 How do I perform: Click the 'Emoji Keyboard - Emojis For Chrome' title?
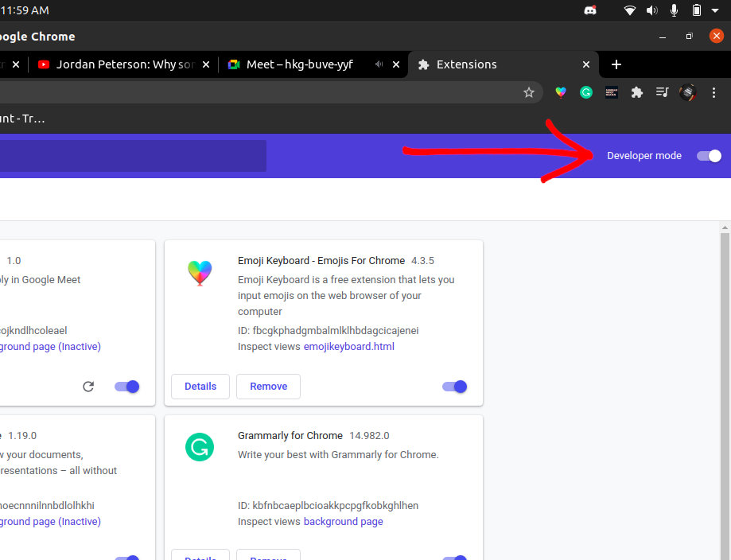(321, 261)
